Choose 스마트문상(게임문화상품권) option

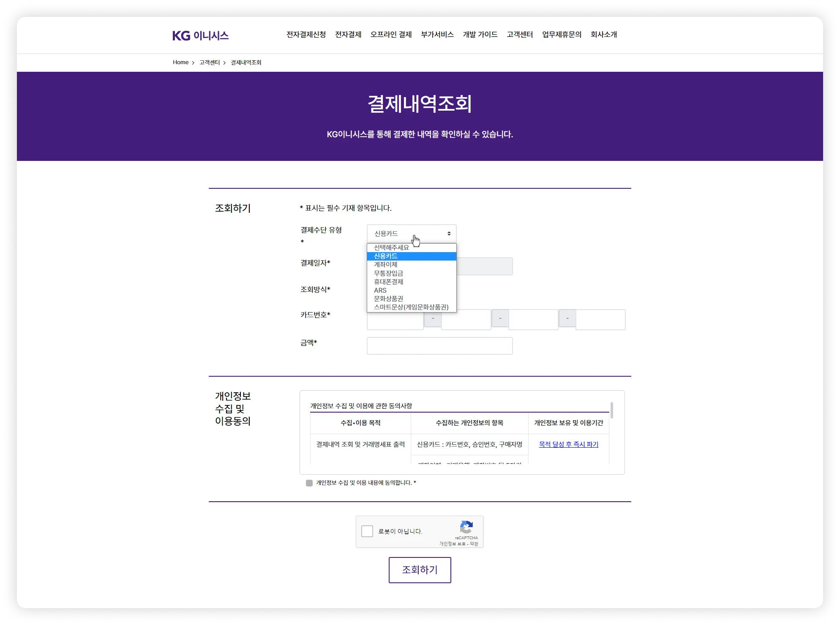(411, 307)
